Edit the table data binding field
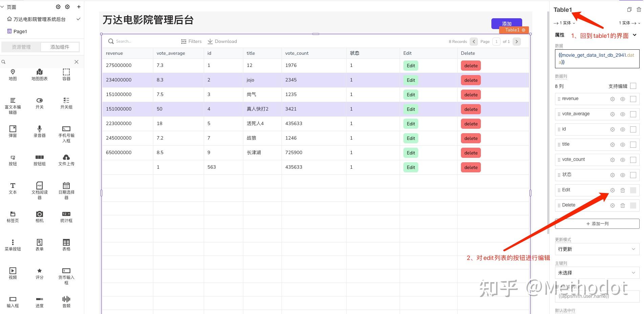This screenshot has height=314, width=644. coord(597,59)
